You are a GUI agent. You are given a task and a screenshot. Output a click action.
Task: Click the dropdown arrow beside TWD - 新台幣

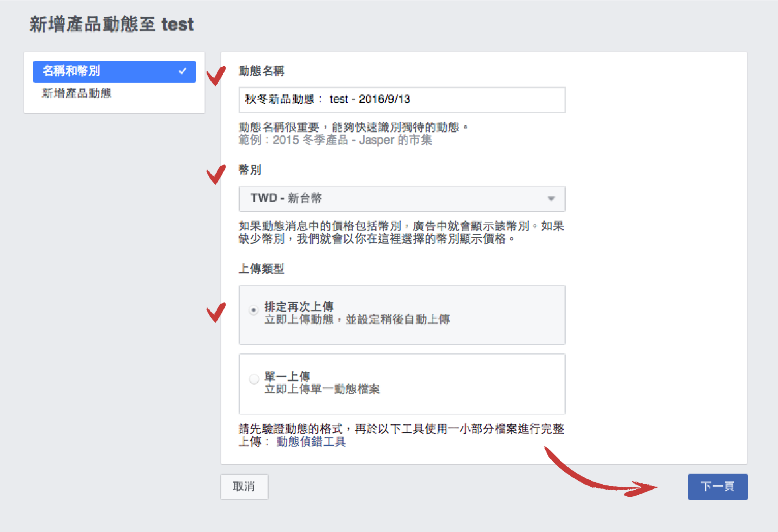coord(552,199)
